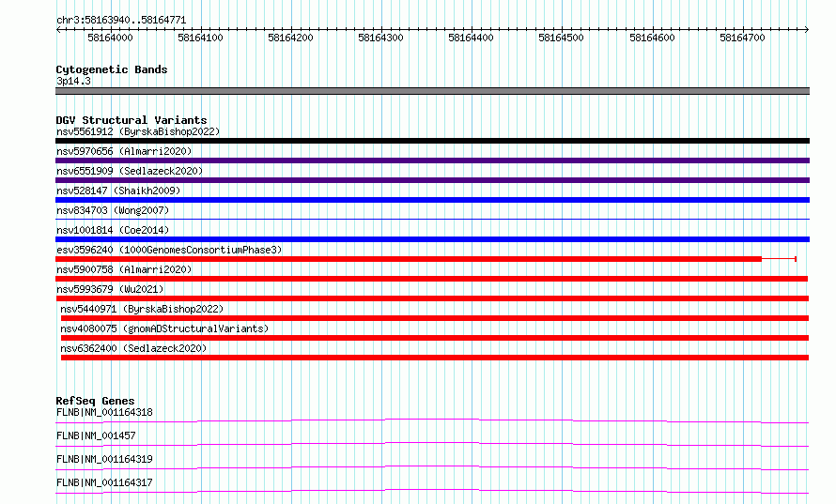Viewport: 836px width, 504px height.
Task: Click the DGV Structural Variants track heading
Action: tap(132, 120)
